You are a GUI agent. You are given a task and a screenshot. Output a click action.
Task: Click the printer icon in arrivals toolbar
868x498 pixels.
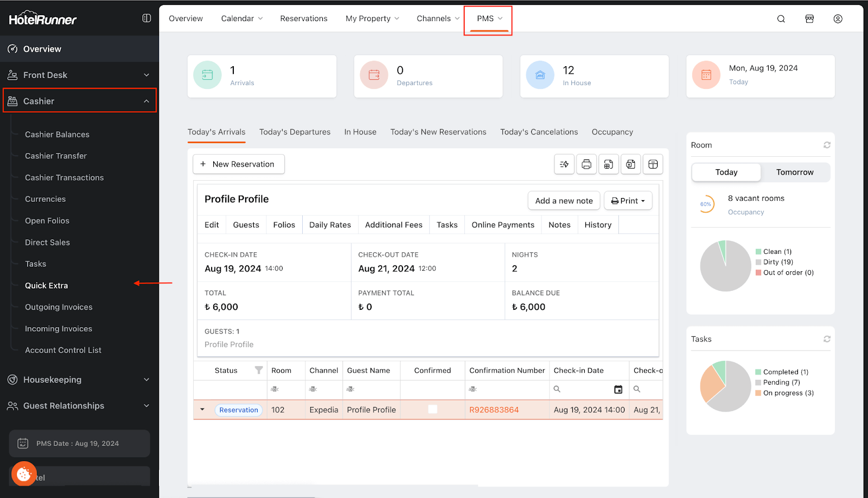pos(586,164)
